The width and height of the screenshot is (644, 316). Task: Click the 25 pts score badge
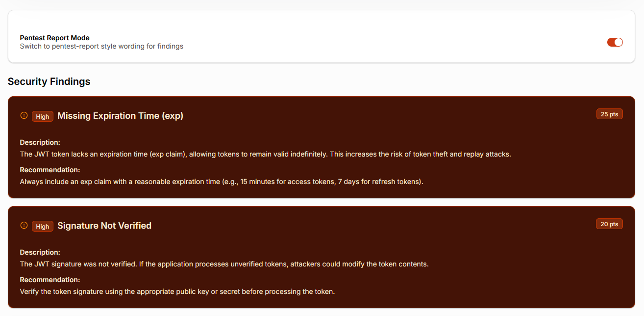pos(609,114)
